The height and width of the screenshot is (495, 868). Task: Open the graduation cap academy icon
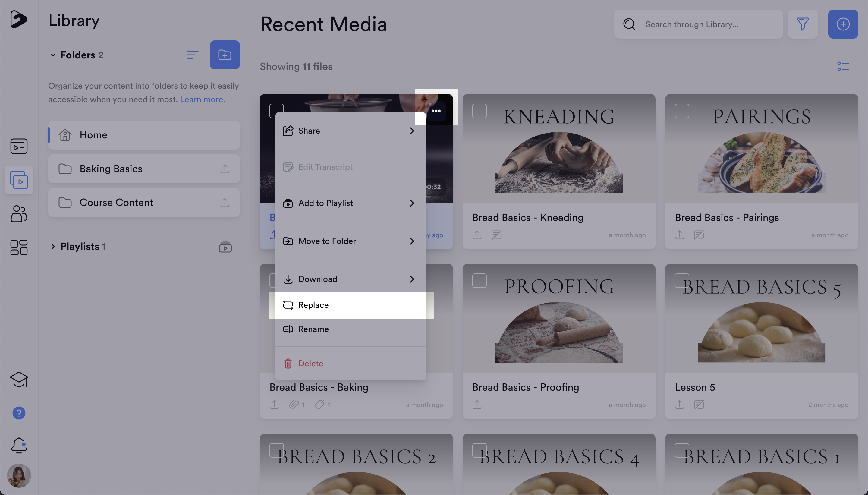point(19,380)
